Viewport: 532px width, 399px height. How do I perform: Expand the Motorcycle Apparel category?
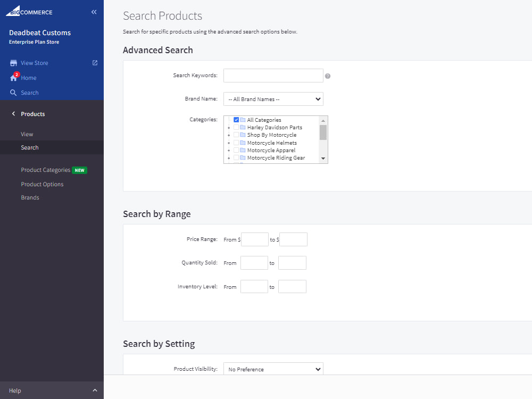[x=229, y=151]
